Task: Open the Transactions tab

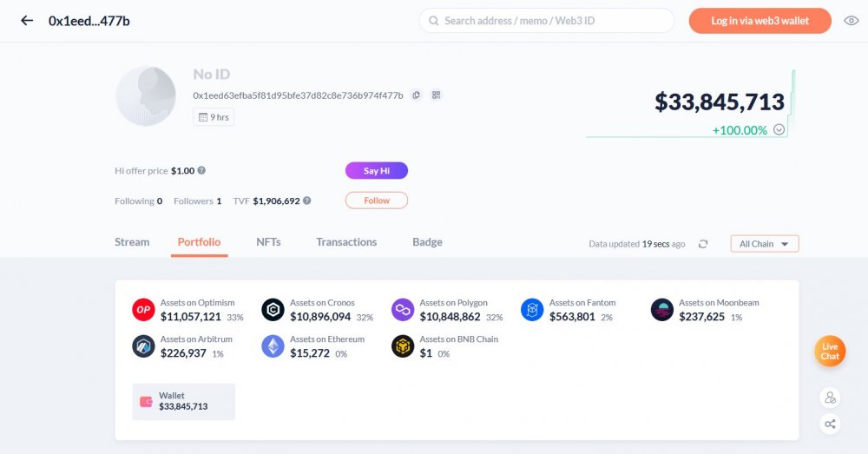Action: [346, 242]
